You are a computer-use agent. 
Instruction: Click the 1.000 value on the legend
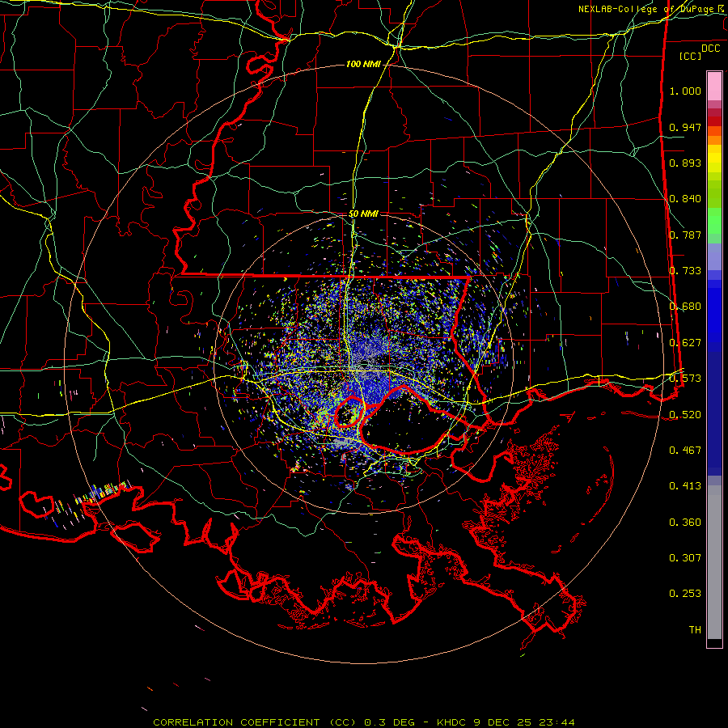(685, 91)
